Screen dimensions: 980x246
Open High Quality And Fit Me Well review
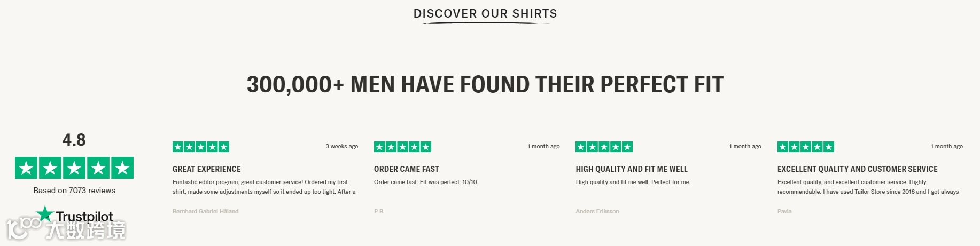pyautogui.click(x=632, y=169)
